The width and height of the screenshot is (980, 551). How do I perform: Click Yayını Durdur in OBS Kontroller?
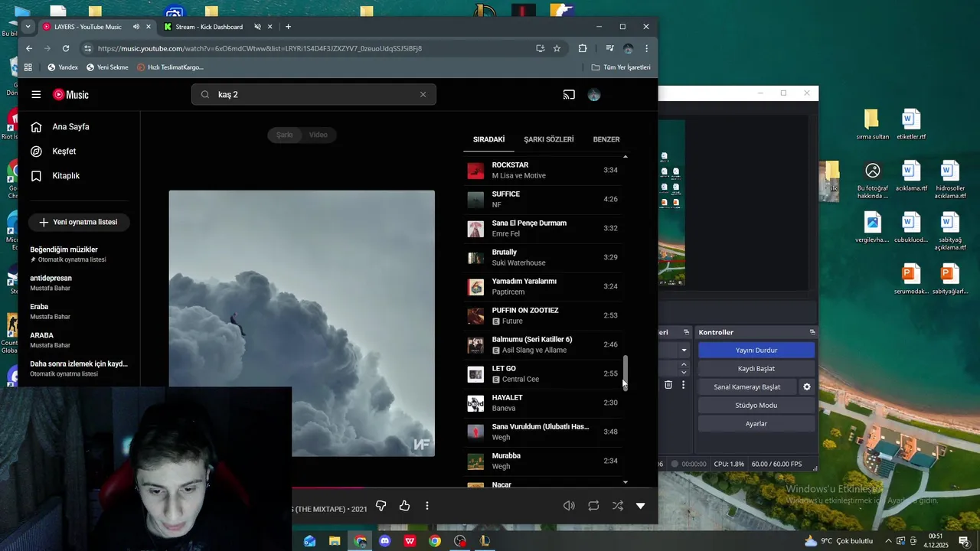coord(756,350)
